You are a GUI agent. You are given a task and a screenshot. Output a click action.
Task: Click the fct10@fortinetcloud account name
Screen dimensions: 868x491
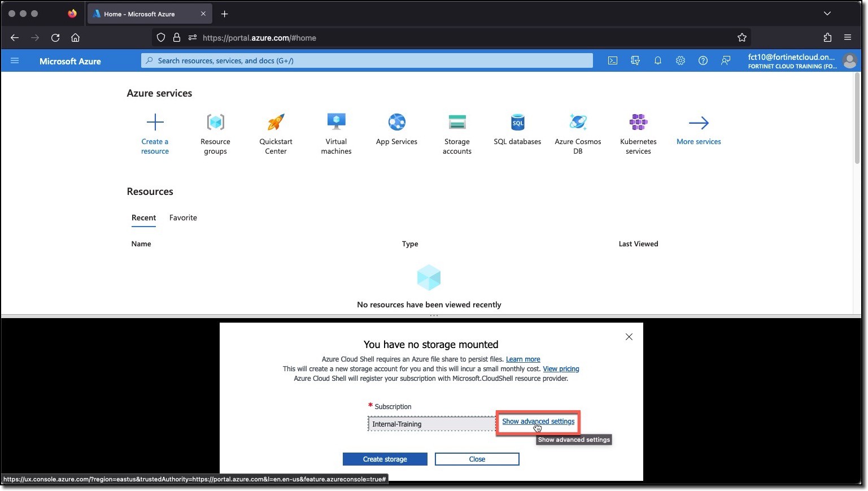(x=791, y=57)
